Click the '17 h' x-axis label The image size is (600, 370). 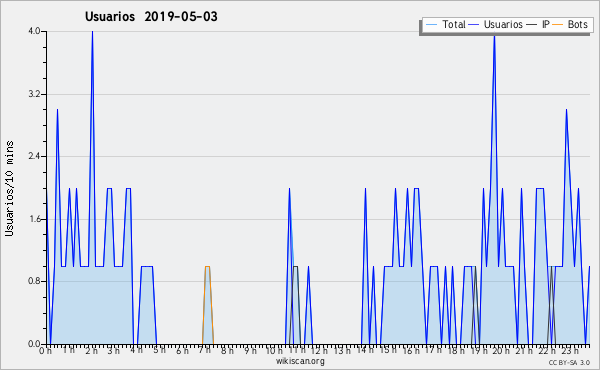pos(433,350)
